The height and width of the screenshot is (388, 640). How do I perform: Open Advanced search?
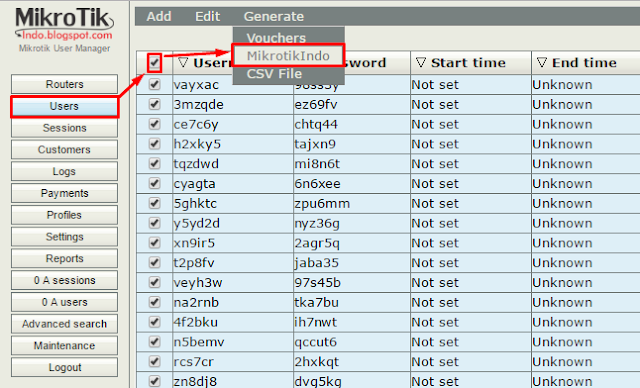coord(64,324)
